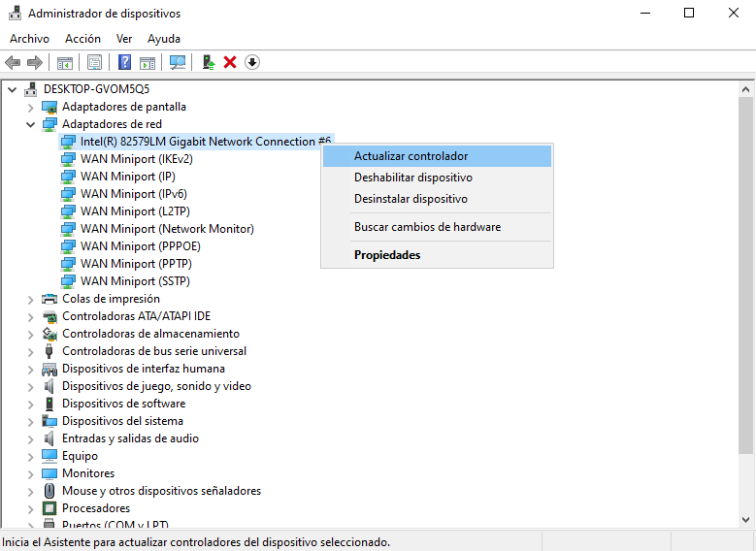
Task: Go back with the toolbar back arrow
Action: [x=13, y=62]
